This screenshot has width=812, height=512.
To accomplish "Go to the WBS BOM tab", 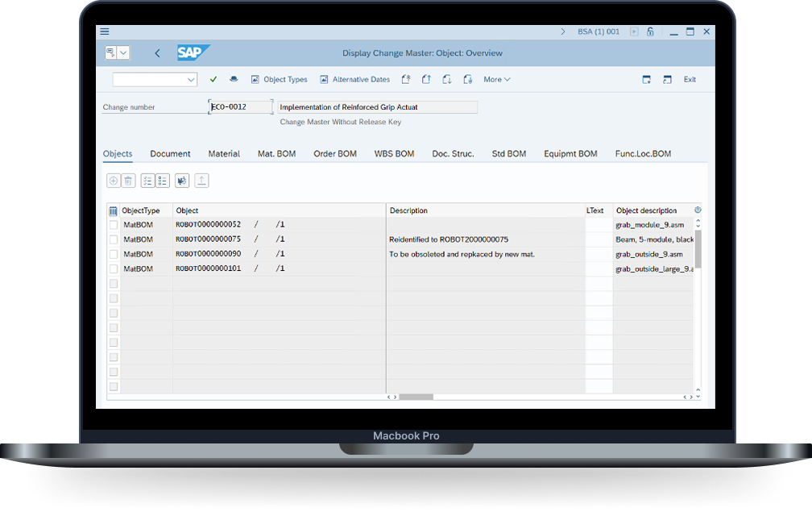I will [x=394, y=154].
